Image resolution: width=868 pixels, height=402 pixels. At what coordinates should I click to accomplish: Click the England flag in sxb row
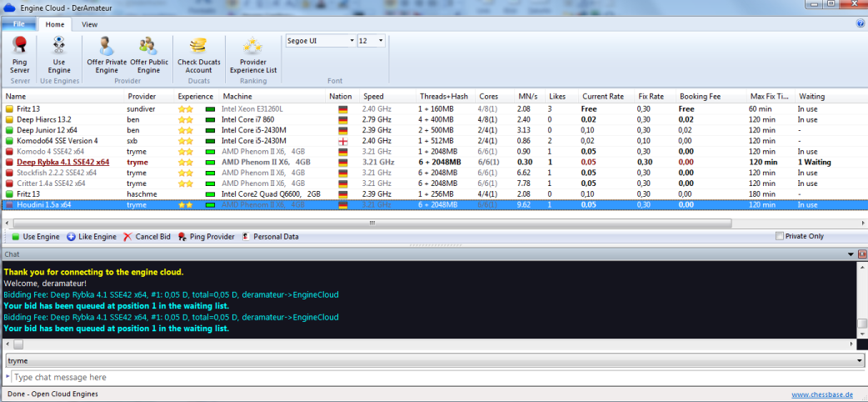point(343,141)
